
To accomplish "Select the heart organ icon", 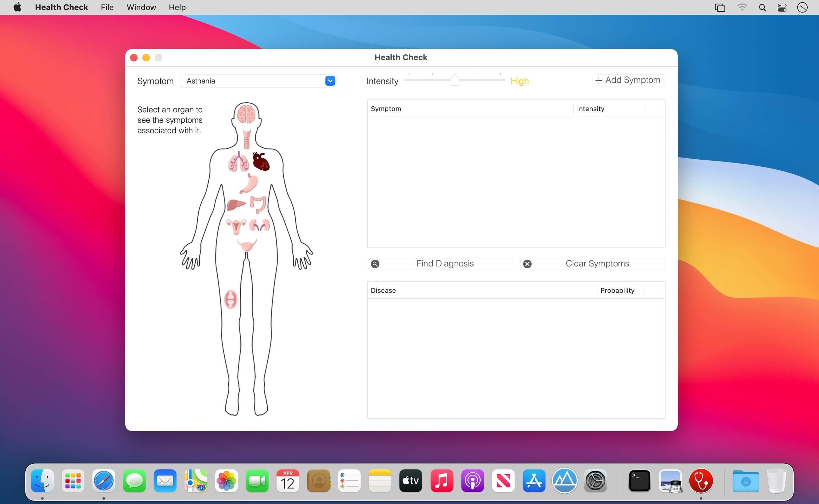I will click(261, 162).
